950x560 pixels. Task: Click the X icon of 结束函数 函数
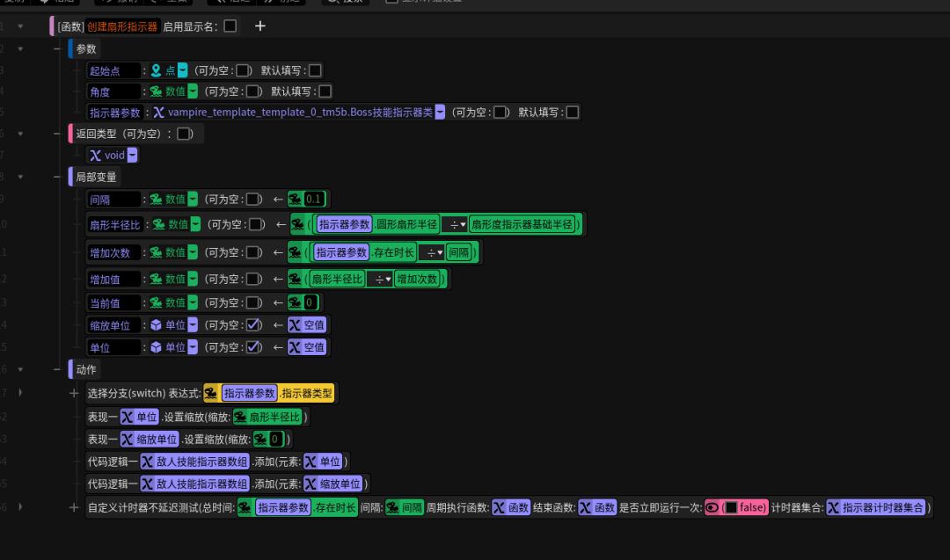pyautogui.click(x=585, y=507)
